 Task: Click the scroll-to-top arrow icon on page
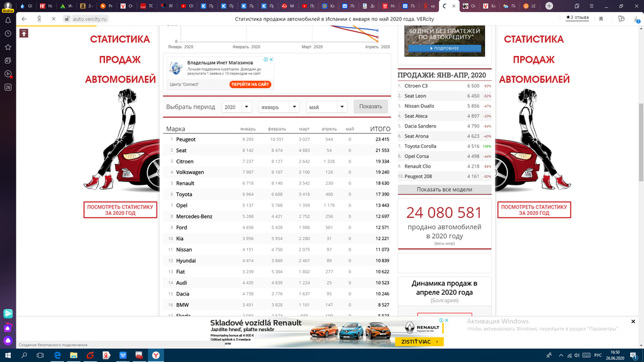coord(24,34)
